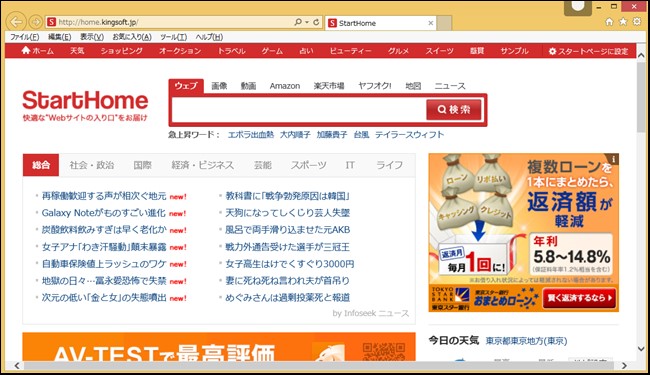The width and height of the screenshot is (650, 375).
Task: Close the StartHome browser tab
Action: [431, 23]
